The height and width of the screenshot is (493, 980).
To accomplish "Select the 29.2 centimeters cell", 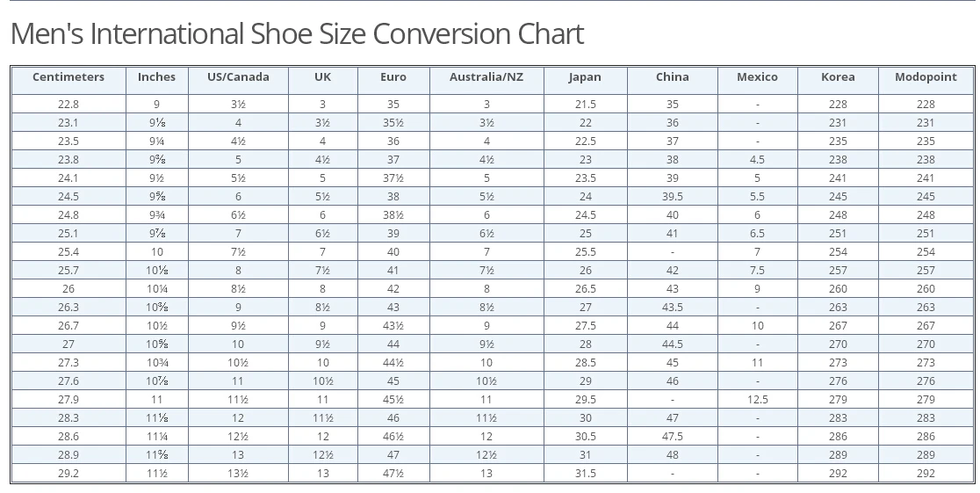I will point(68,473).
